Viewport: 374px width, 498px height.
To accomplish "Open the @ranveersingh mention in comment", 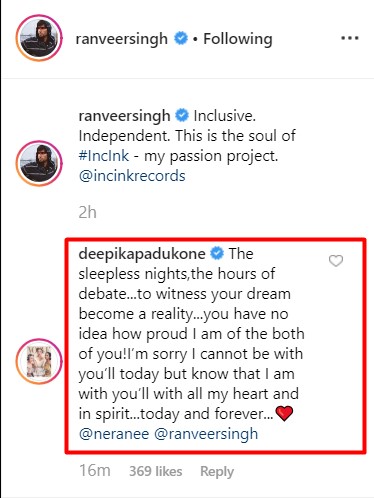I will tap(206, 435).
